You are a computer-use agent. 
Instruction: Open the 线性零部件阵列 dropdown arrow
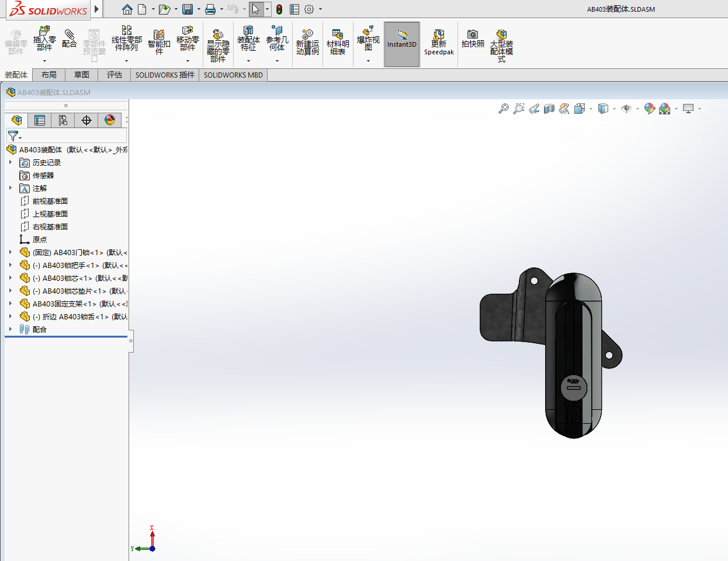pos(126,61)
